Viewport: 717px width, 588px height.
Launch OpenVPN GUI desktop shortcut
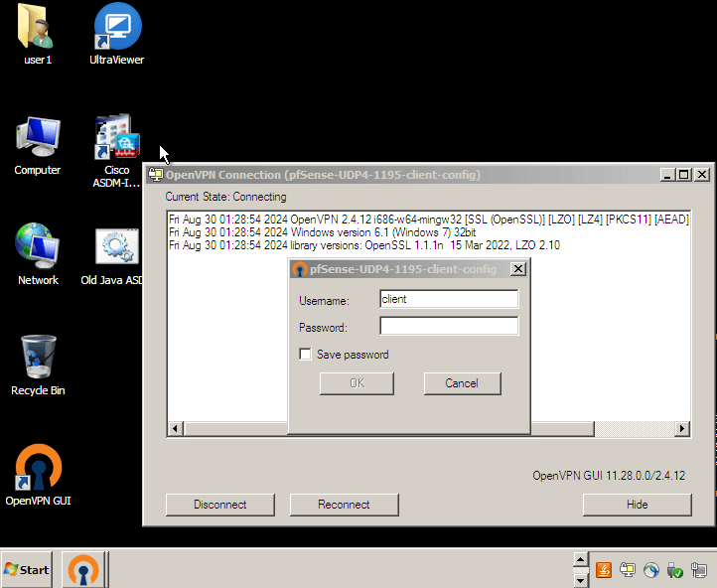(x=38, y=475)
